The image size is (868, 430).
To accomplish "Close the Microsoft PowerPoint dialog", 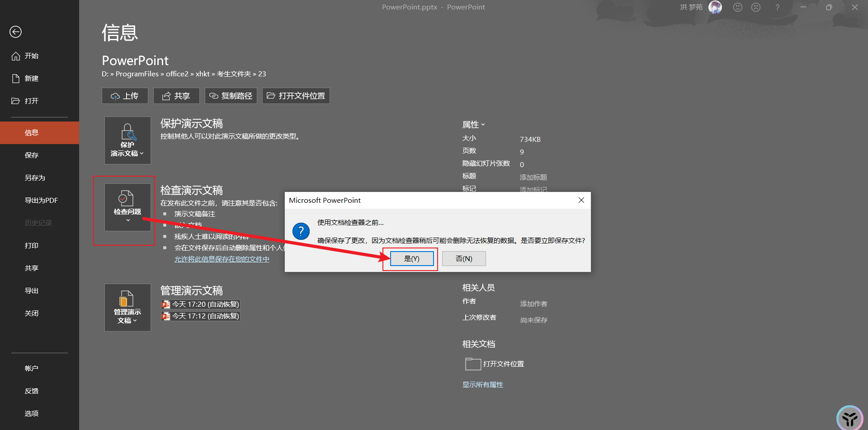I will (x=581, y=200).
